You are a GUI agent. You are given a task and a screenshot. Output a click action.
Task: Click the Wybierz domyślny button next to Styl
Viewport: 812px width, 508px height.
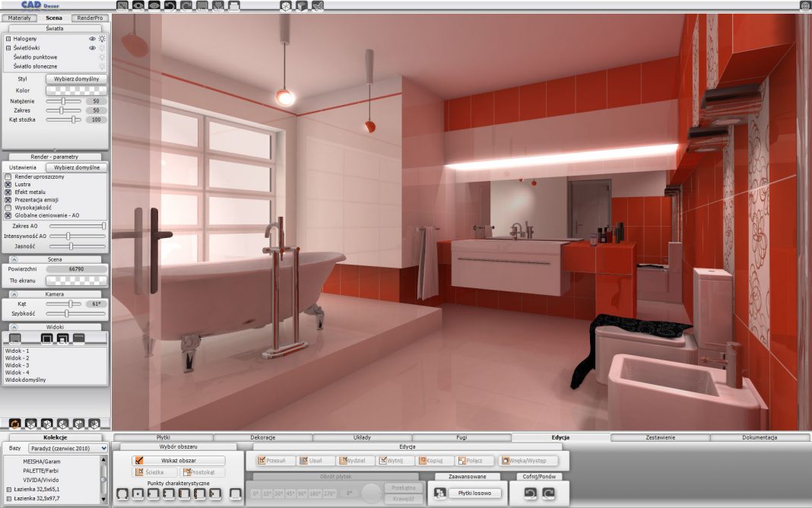coord(75,78)
